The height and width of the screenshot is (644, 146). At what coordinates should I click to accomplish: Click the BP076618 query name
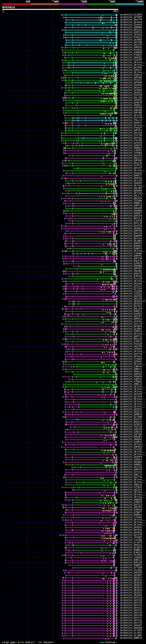[x=8, y=8]
